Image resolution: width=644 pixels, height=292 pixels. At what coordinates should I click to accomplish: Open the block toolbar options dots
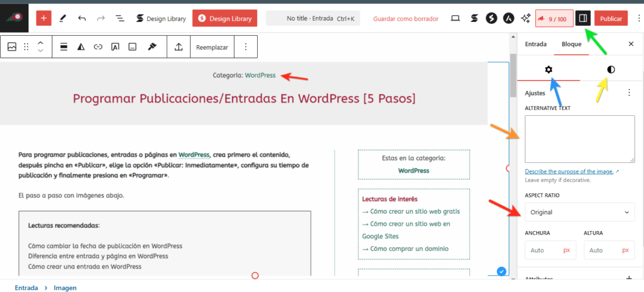pos(246,47)
